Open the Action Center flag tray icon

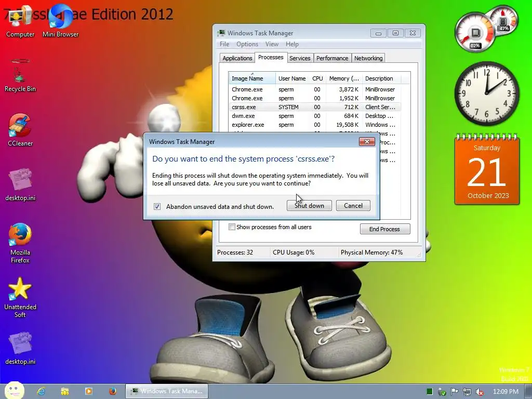[x=454, y=392]
